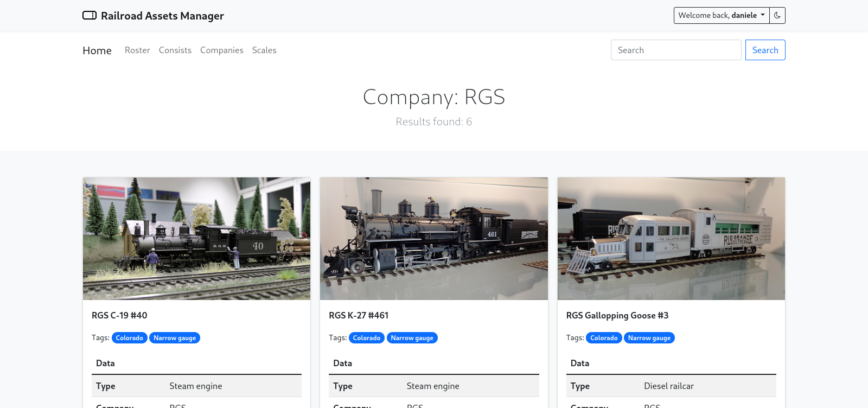This screenshot has width=868, height=408.
Task: Click the Narrow gauge tag on Gallopping Goose #3
Action: (x=649, y=338)
